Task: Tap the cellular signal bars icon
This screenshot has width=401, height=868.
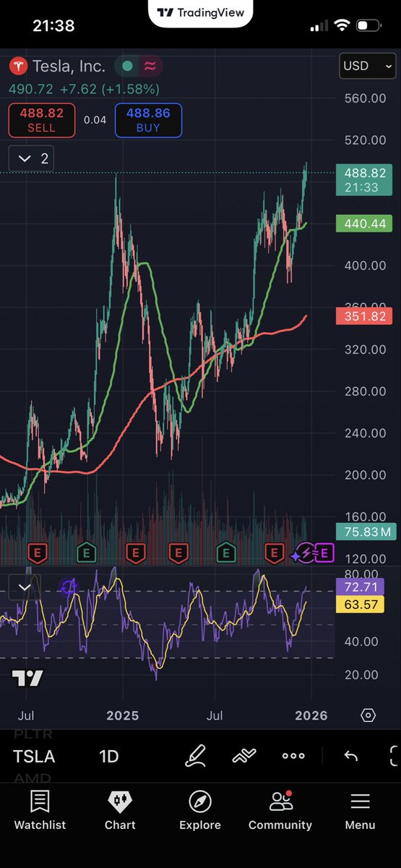Action: (319, 26)
